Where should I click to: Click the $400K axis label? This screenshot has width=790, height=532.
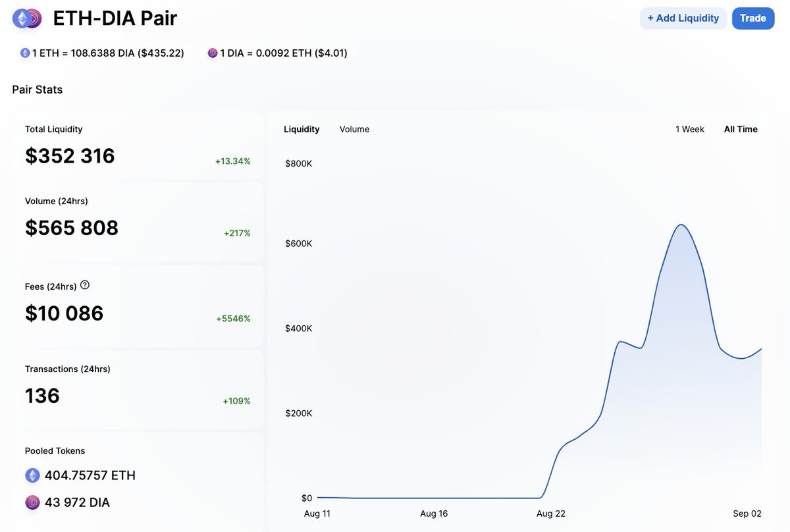point(299,329)
